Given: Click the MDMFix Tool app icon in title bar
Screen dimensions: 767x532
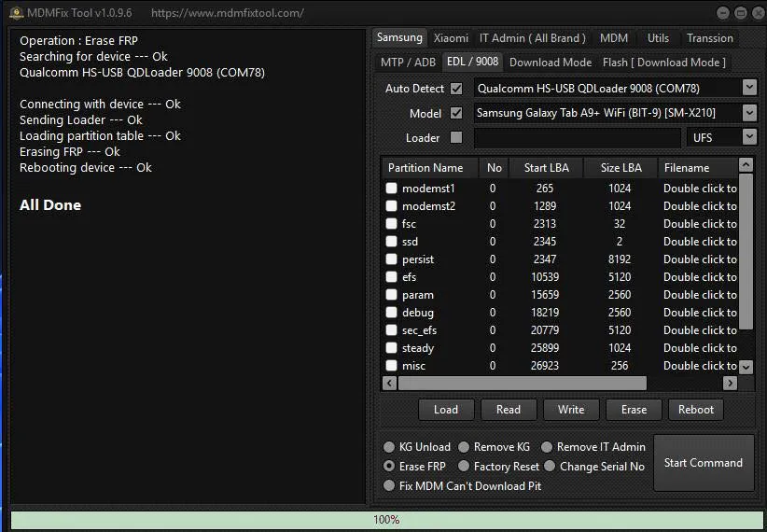Looking at the screenshot, I should pos(16,13).
